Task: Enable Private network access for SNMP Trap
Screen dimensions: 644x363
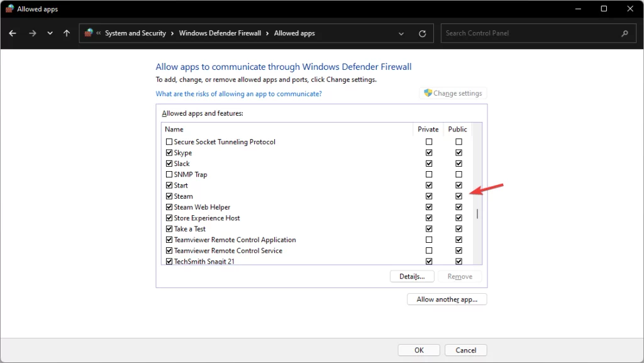Action: [x=428, y=174]
